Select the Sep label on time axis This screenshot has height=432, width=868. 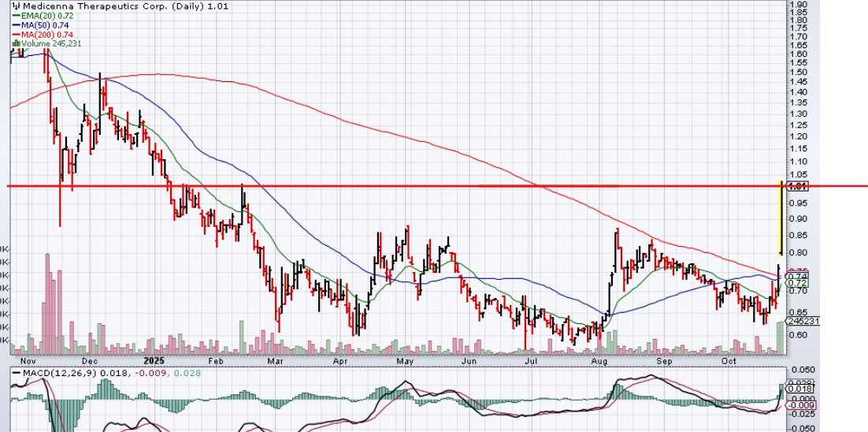[x=664, y=360]
